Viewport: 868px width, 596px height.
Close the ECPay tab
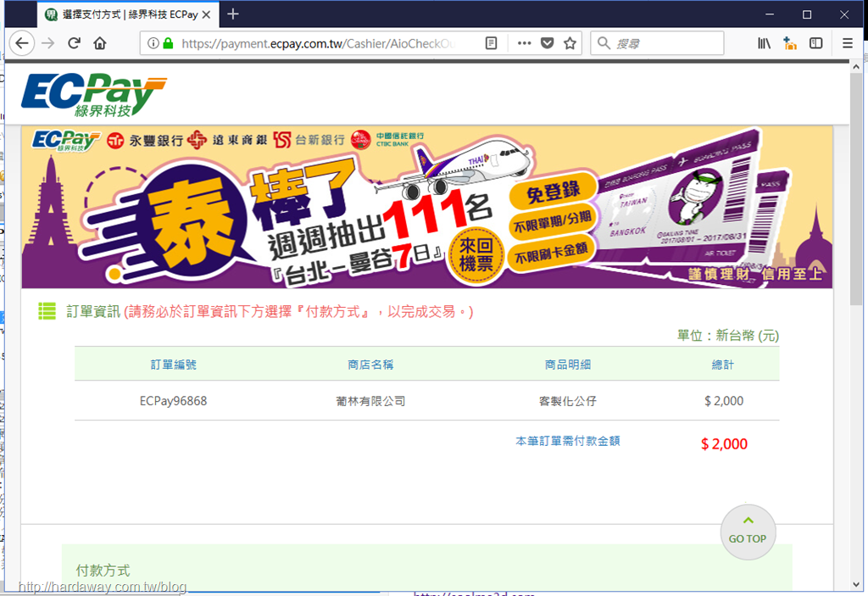click(x=207, y=14)
